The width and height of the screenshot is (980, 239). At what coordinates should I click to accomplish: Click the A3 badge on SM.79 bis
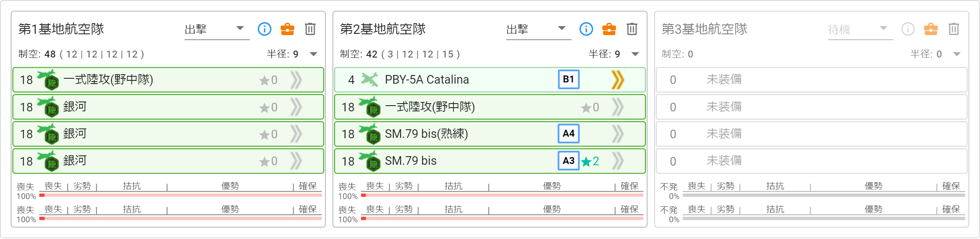click(568, 161)
